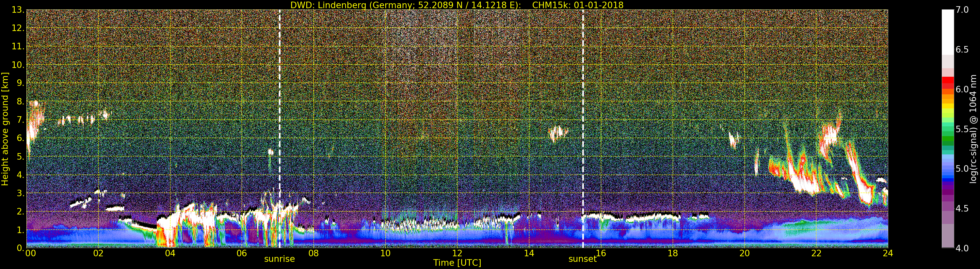Image resolution: width=980 pixels, height=269 pixels.
Task: Click the time axis tick label '08'
Action: click(x=313, y=253)
